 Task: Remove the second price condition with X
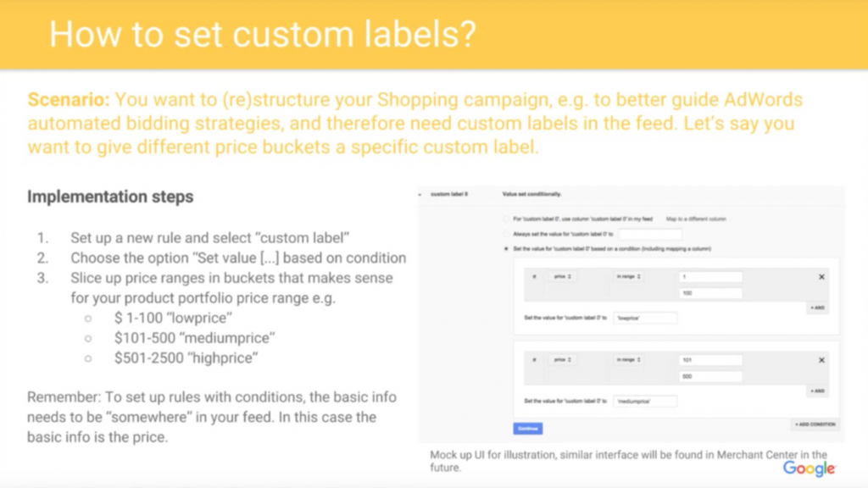tap(821, 360)
